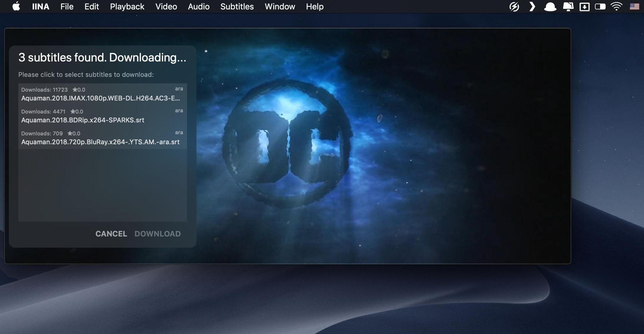Screen dimensions: 644x334
Task: Open the Video menu
Action: 166,7
